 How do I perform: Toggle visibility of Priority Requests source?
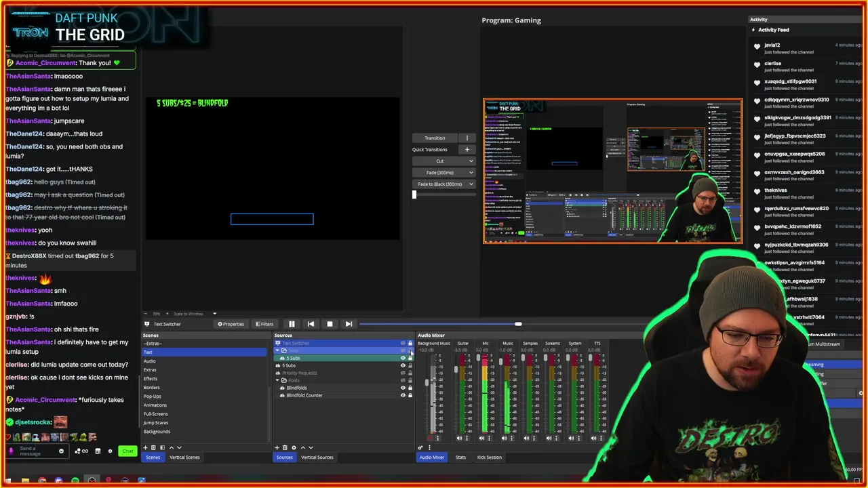403,373
